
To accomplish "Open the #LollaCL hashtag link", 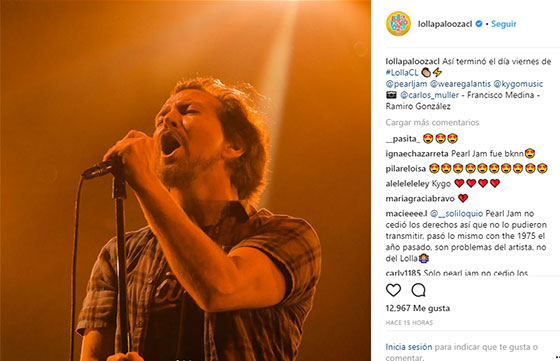I will tap(402, 72).
